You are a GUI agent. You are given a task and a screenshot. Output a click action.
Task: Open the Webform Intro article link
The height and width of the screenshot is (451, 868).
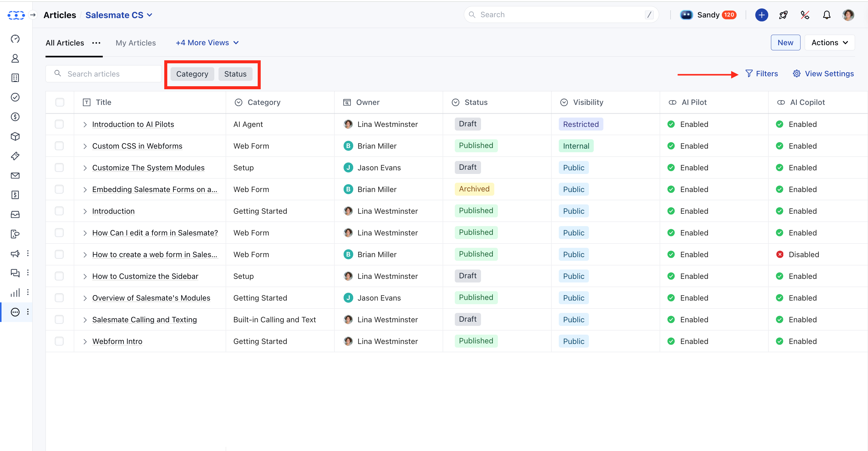click(x=117, y=341)
